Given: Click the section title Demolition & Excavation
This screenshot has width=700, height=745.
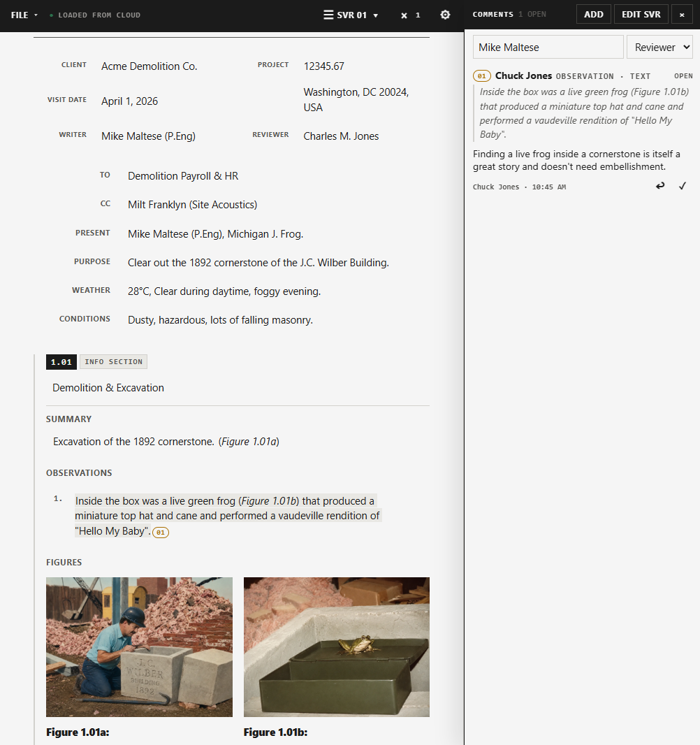Looking at the screenshot, I should pos(108,388).
